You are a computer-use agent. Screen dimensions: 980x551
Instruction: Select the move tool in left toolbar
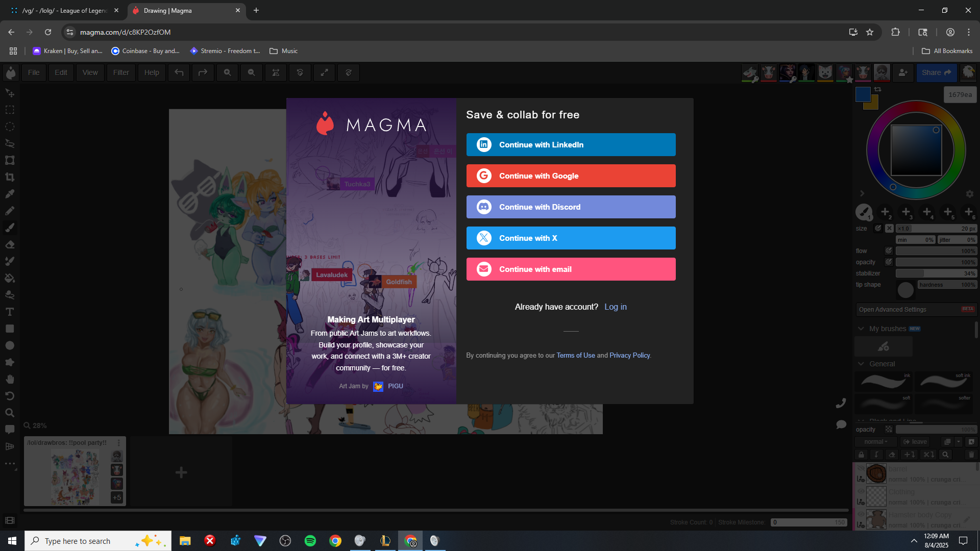(10, 93)
